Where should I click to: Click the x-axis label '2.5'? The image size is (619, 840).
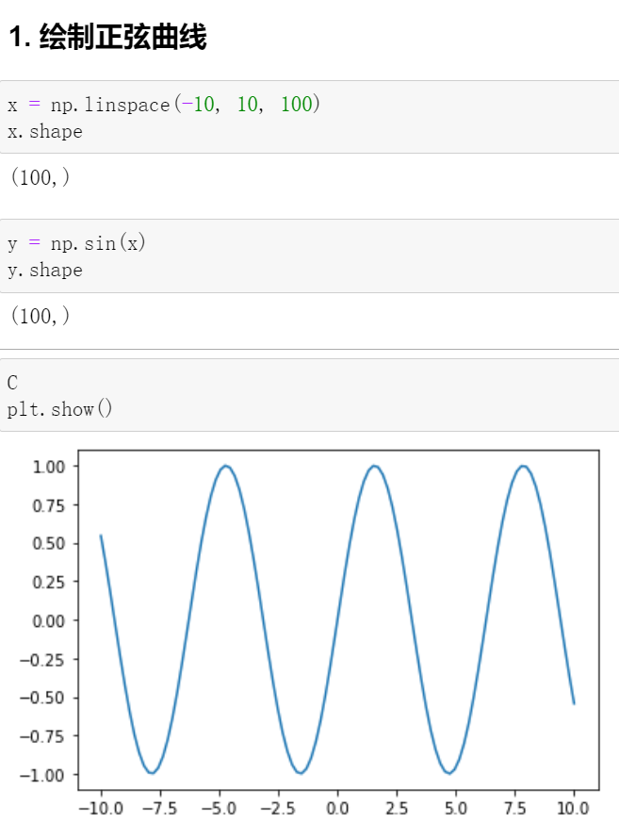(397, 808)
